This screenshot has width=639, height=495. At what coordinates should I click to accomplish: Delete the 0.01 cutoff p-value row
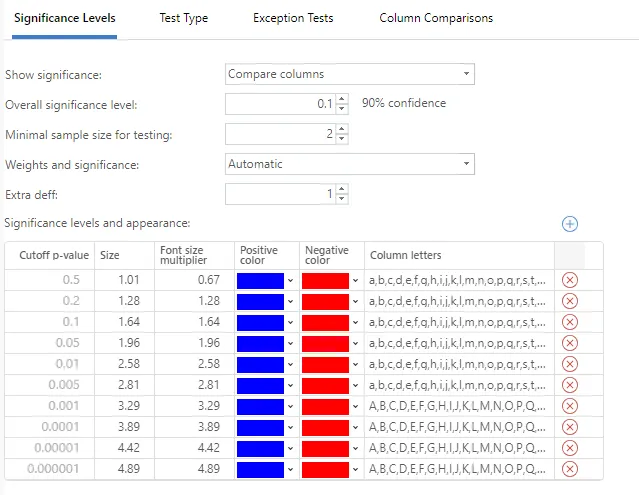coord(570,364)
